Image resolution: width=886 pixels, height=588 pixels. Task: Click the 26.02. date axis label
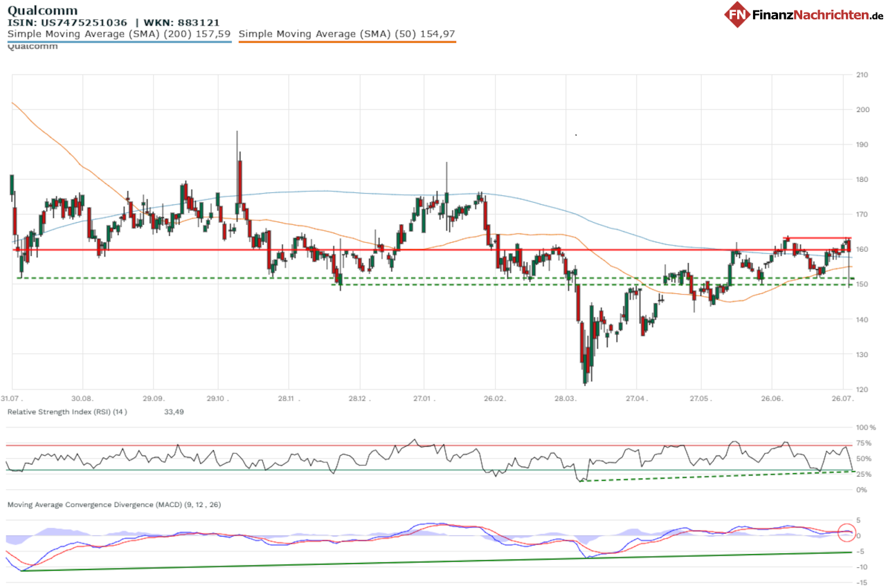[x=494, y=399]
